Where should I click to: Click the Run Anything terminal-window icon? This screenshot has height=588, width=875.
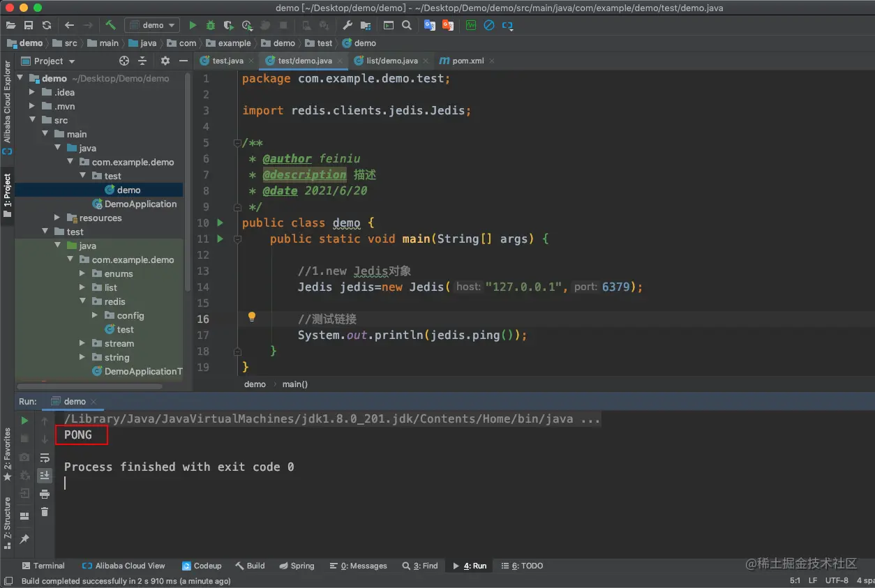point(389,25)
